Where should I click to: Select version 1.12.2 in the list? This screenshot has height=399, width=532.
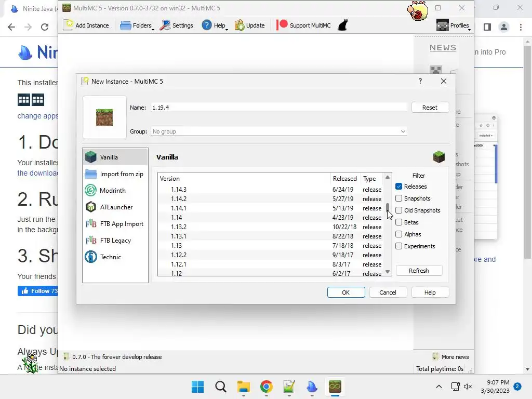point(271,255)
